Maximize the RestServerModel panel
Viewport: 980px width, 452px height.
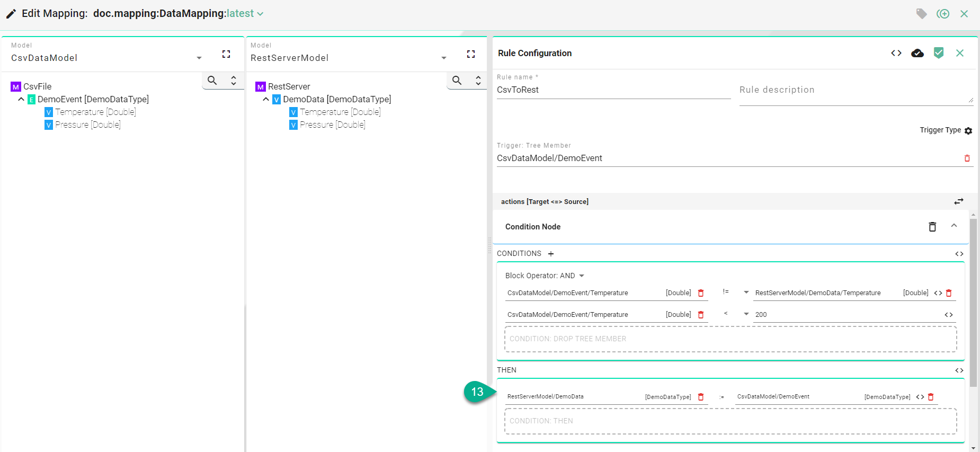click(471, 54)
